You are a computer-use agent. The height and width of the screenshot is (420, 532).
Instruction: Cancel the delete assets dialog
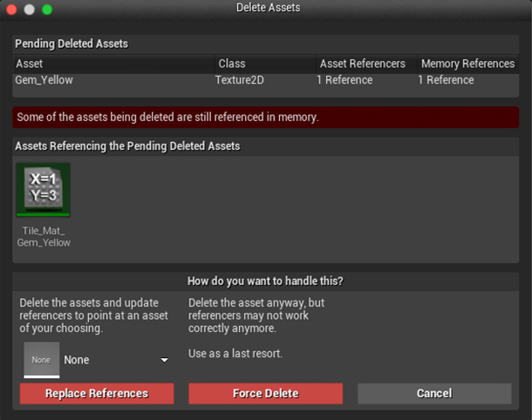434,393
